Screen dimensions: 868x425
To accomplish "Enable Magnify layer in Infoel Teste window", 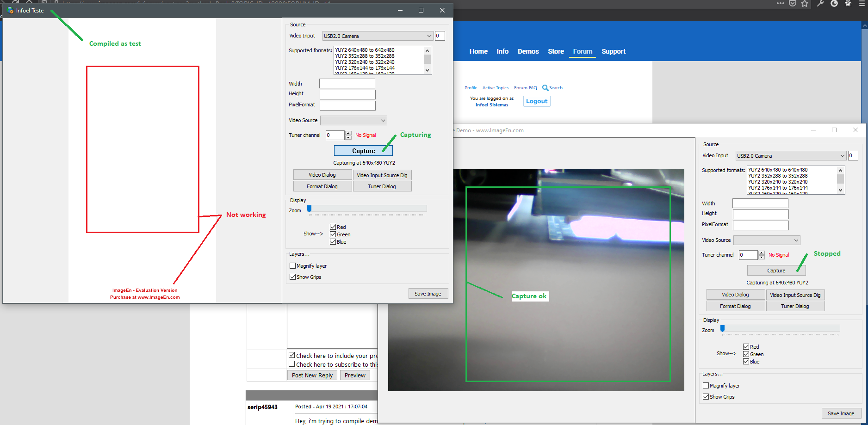I will (292, 266).
